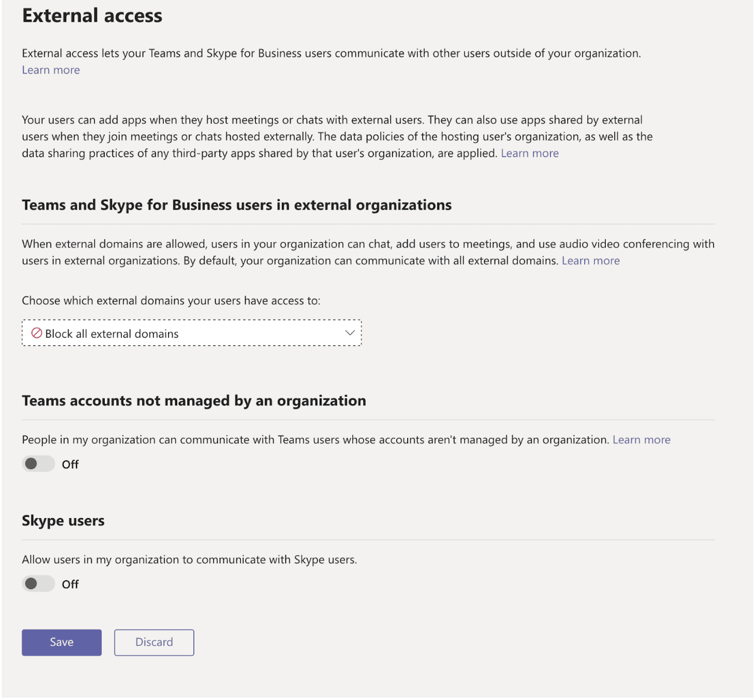Open Learn more after the third-party apps paragraph
Screen dimensions: 754x700
coord(530,153)
